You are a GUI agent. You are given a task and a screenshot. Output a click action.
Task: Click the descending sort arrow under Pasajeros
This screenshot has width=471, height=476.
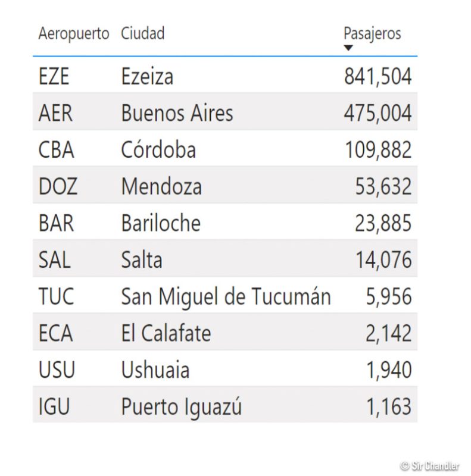349,48
